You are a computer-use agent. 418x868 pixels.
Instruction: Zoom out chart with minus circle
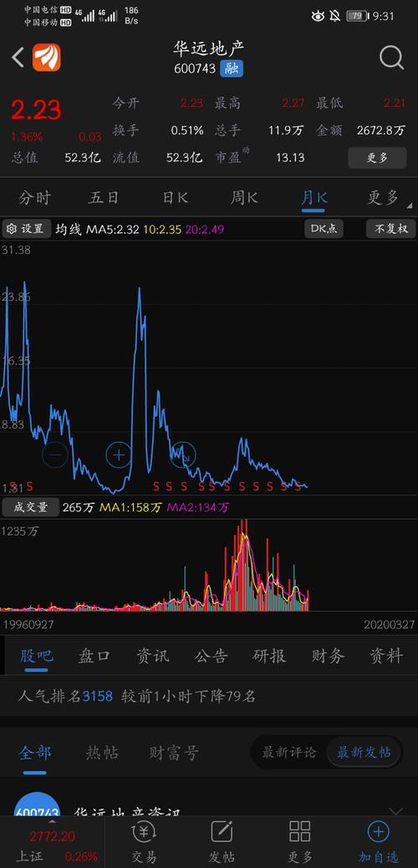[x=55, y=455]
